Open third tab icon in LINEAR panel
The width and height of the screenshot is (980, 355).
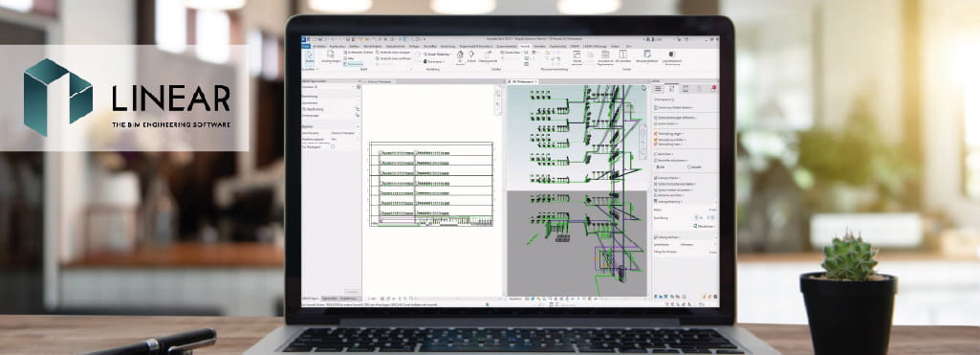(x=685, y=88)
